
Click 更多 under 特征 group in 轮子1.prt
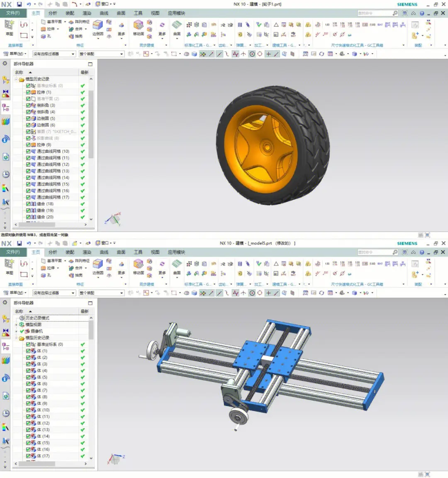[x=121, y=30]
